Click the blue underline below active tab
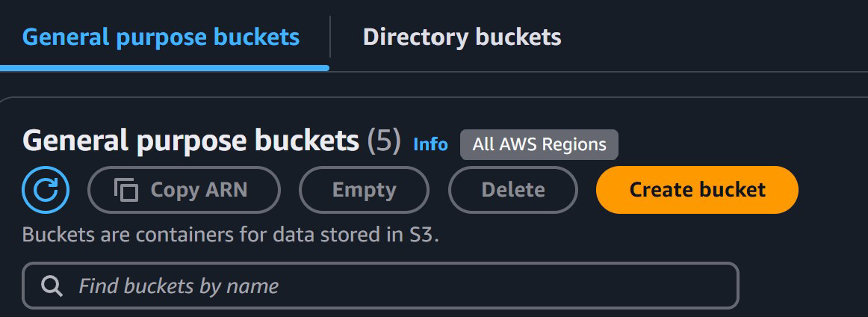Screen dimensions: 868x317 point(164,68)
